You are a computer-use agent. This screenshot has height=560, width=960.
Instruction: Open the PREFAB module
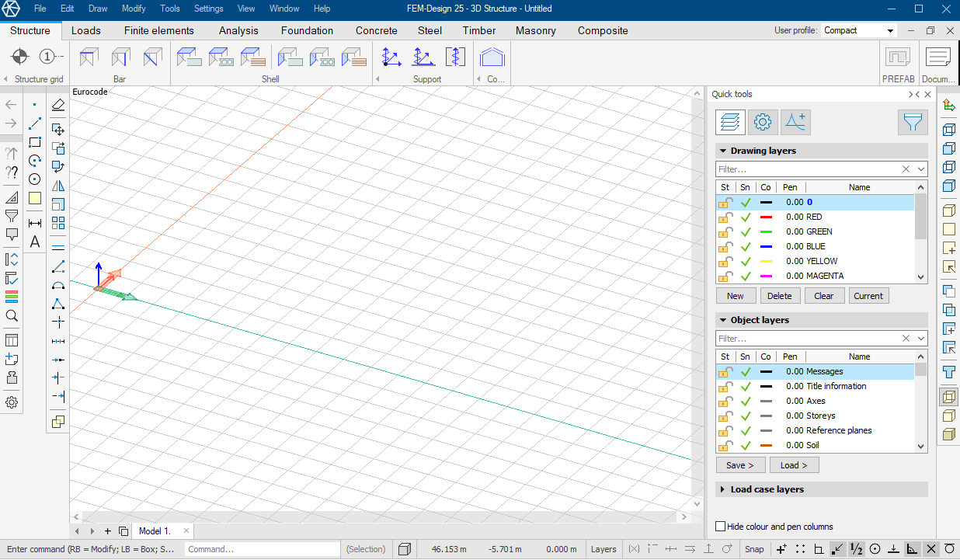click(898, 57)
